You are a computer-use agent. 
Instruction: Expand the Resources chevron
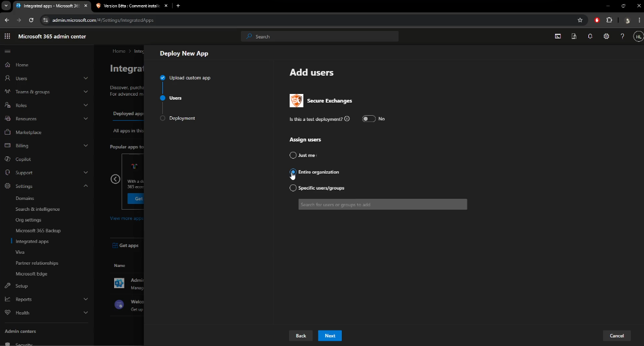85,119
